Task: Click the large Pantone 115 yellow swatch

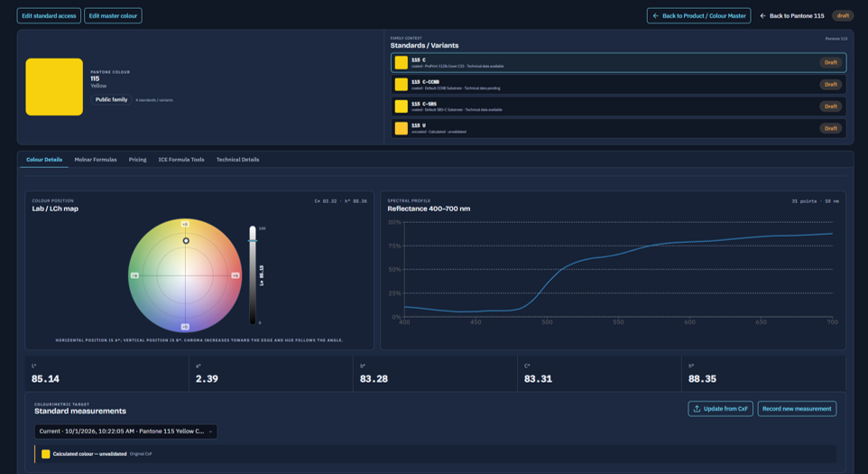Action: [x=54, y=87]
